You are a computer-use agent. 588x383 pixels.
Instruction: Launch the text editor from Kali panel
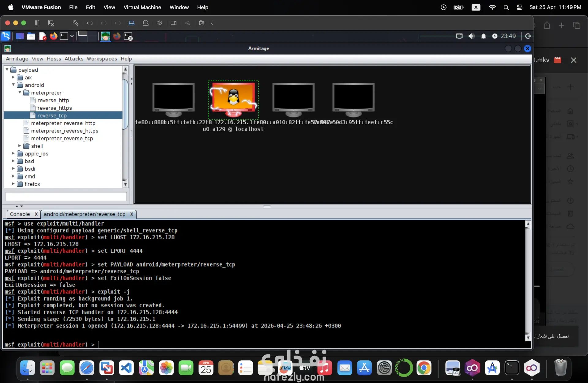[x=43, y=36]
